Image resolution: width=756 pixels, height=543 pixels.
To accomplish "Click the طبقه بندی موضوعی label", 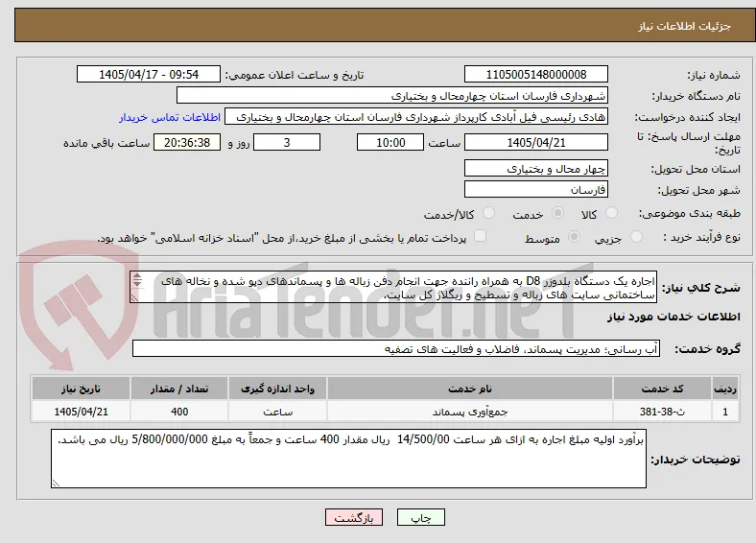I will (x=690, y=213).
